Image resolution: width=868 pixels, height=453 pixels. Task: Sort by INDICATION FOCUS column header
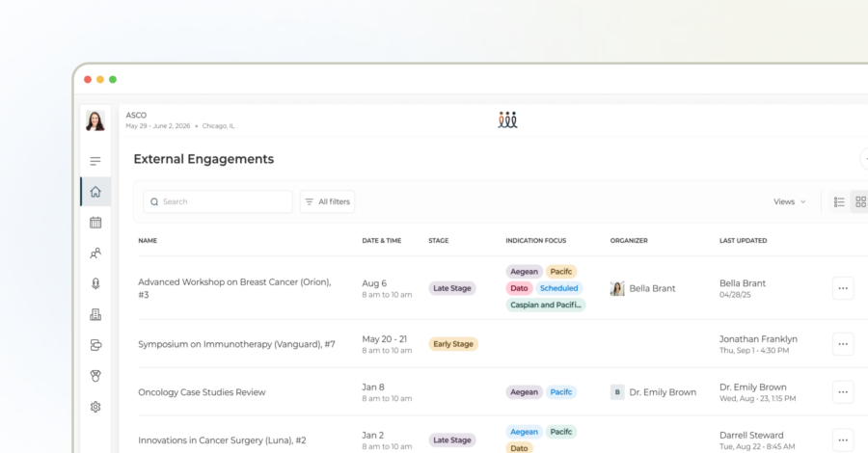[x=536, y=241]
